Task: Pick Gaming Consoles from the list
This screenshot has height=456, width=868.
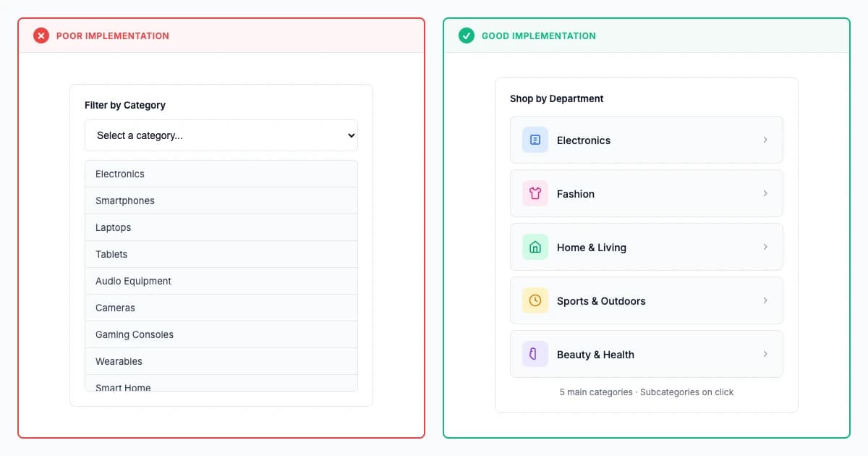Action: pos(221,334)
